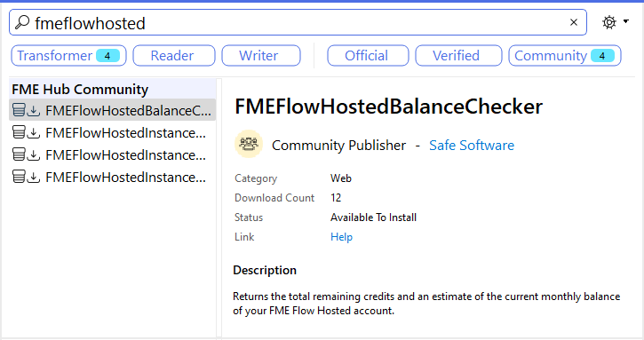Open the Safe Software publisher link

(x=472, y=146)
